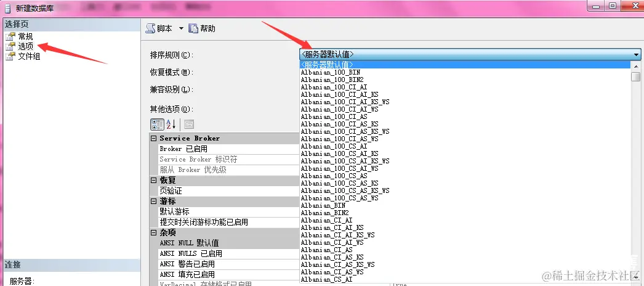Select Albanian_100_BIN2 collation
Image resolution: width=644 pixels, height=286 pixels.
tap(465, 80)
